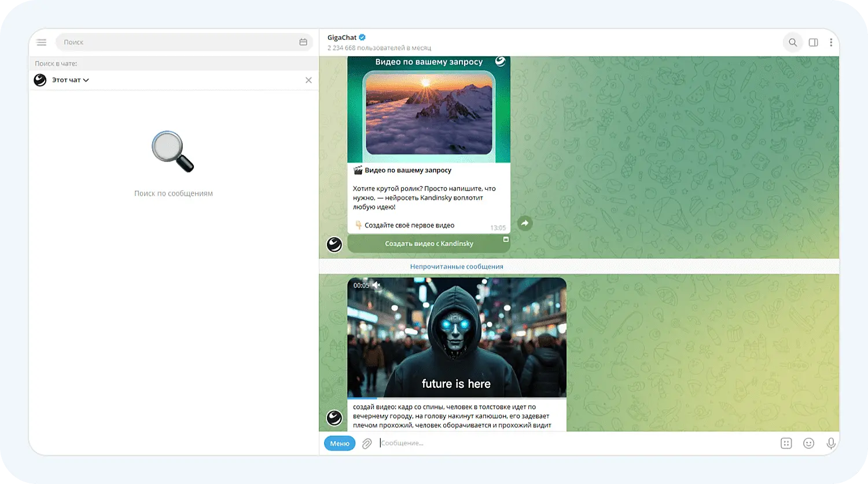Click the calendar icon in search field
This screenshot has height=484, width=868.
click(x=303, y=42)
